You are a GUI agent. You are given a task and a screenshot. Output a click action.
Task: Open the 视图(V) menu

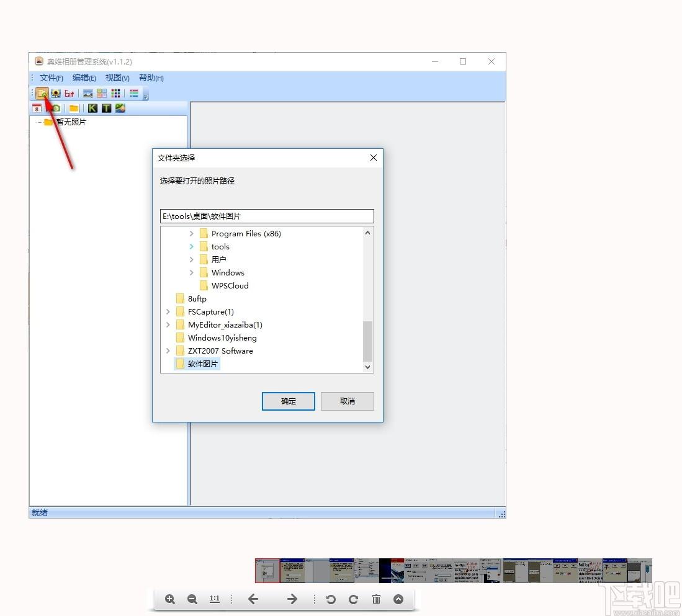(x=117, y=78)
